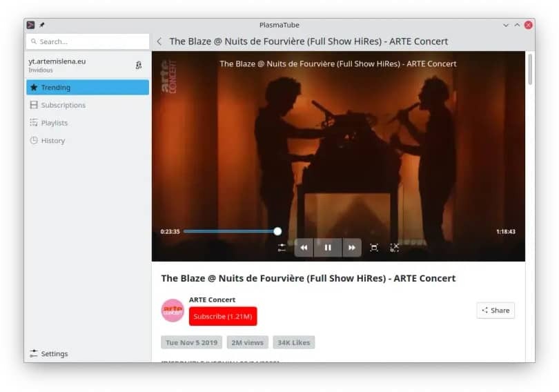Subscribe to ARTE Concert channel
Image resolution: width=559 pixels, height=392 pixels.
tap(223, 317)
